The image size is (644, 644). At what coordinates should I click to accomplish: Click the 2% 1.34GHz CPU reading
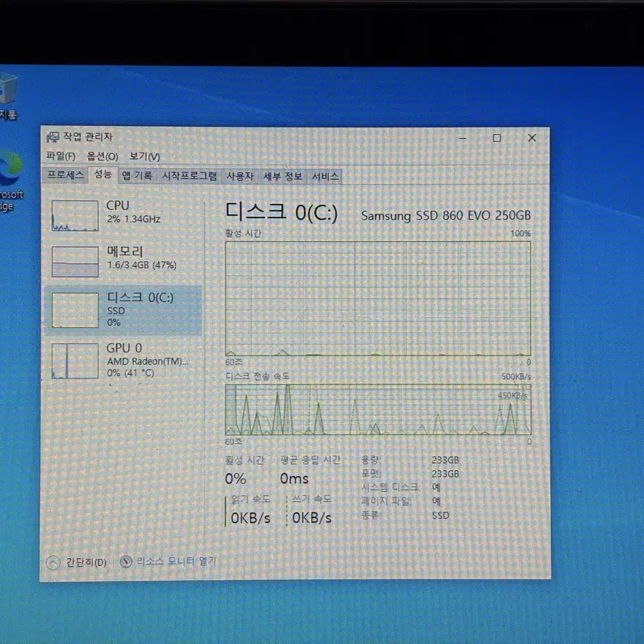(x=134, y=219)
